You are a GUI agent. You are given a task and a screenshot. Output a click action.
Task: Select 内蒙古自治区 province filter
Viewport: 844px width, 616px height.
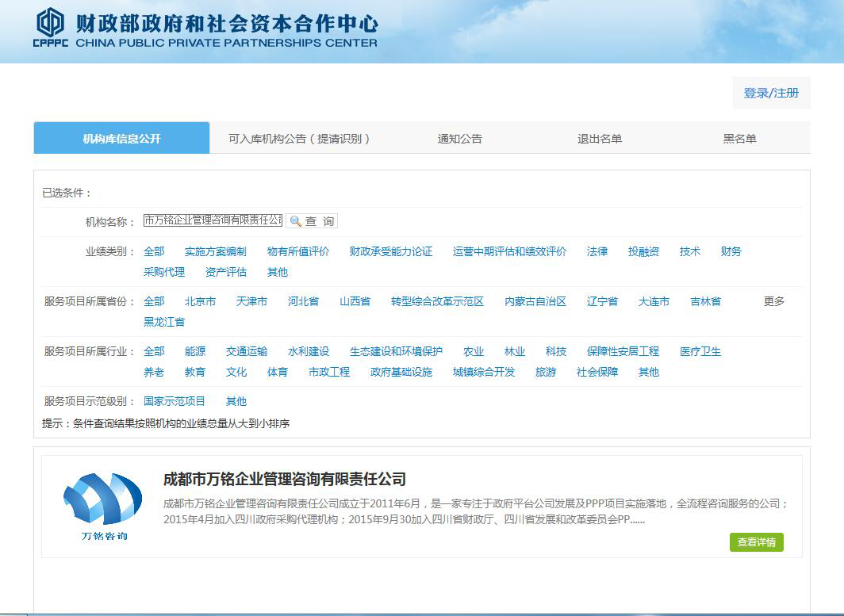[x=535, y=301]
